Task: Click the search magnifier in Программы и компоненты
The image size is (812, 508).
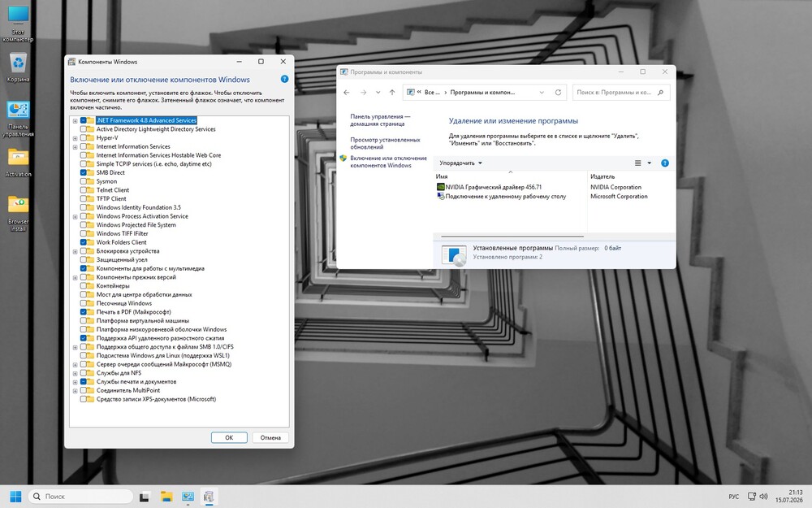Action: point(660,93)
